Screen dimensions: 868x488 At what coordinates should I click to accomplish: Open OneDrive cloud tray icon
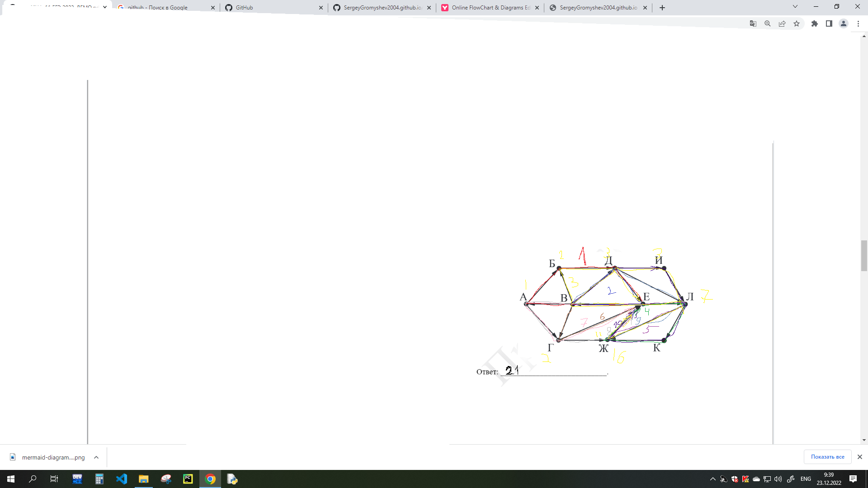(756, 479)
